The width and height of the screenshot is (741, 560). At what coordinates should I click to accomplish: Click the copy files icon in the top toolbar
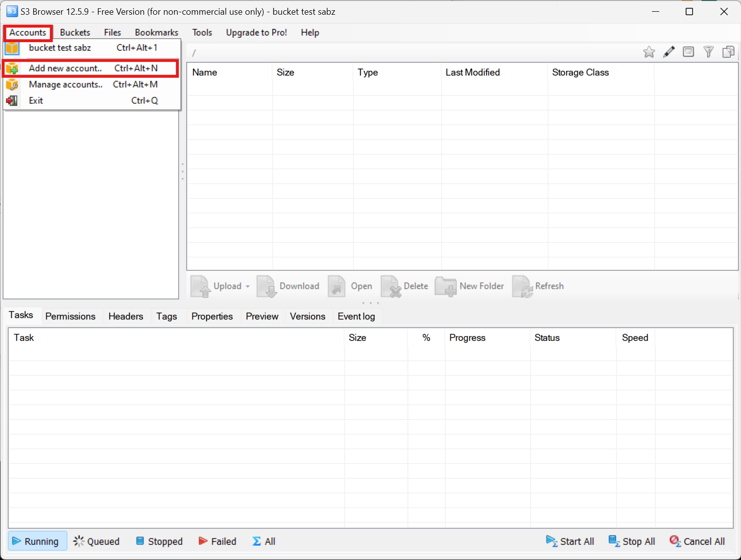[x=728, y=52]
